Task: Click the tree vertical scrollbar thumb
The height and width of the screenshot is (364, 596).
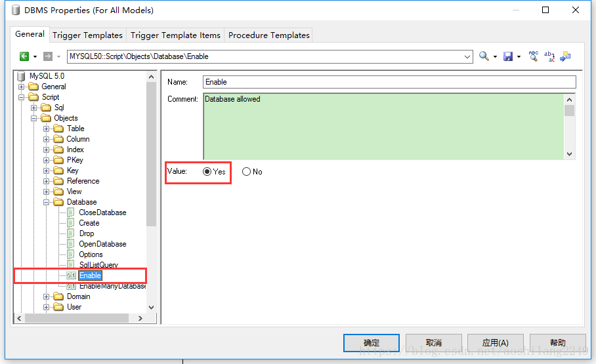Action: 151,154
